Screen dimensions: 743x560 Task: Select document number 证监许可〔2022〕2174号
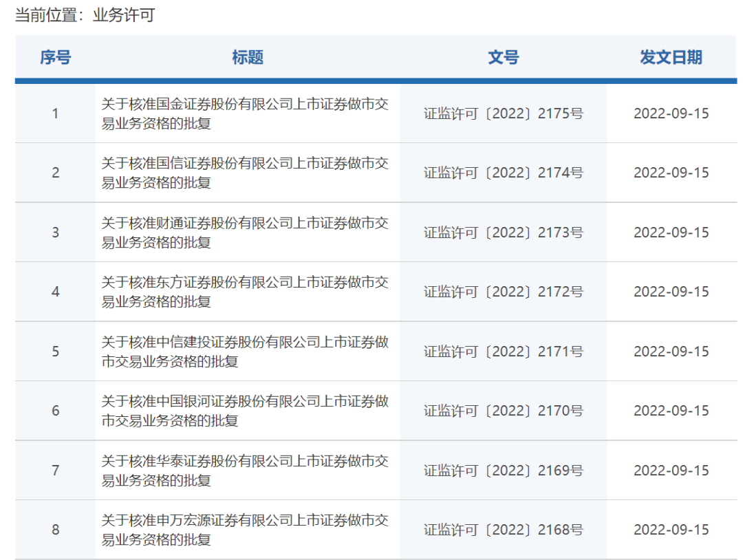coord(503,173)
